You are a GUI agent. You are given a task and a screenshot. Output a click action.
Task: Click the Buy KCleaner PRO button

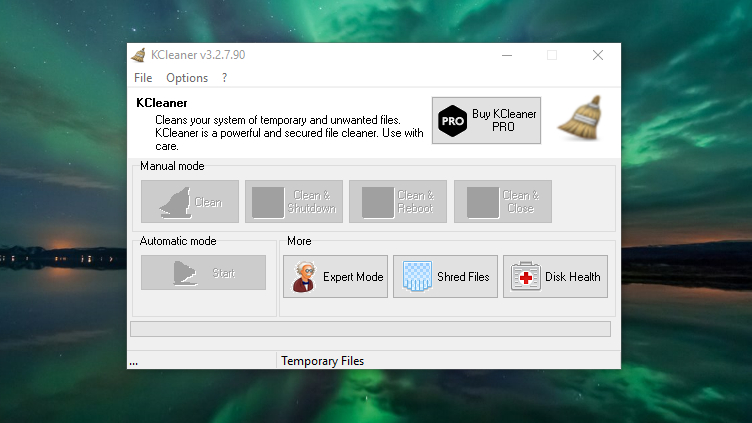pyautogui.click(x=486, y=120)
